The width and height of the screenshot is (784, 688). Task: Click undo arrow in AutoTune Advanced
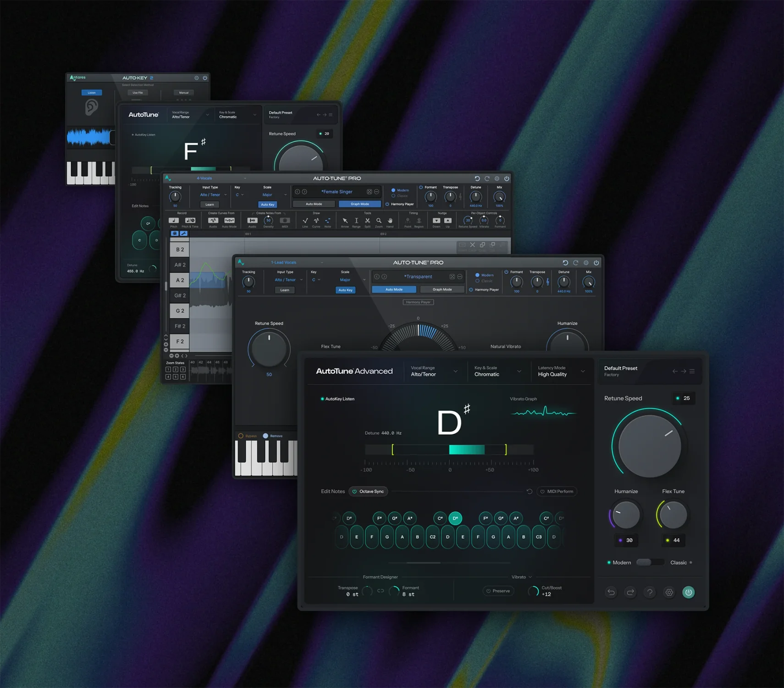pyautogui.click(x=611, y=592)
